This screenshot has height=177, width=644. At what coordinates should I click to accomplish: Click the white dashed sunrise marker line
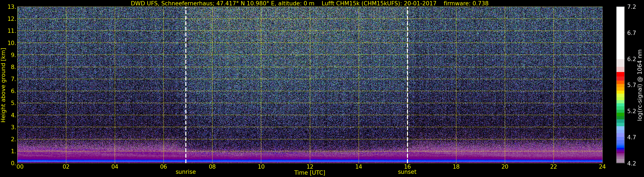186,85
